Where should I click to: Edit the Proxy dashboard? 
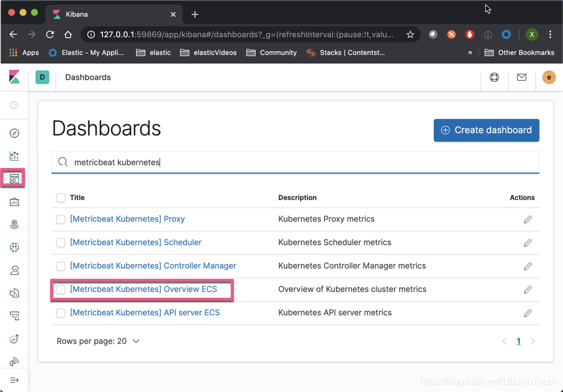coord(528,219)
